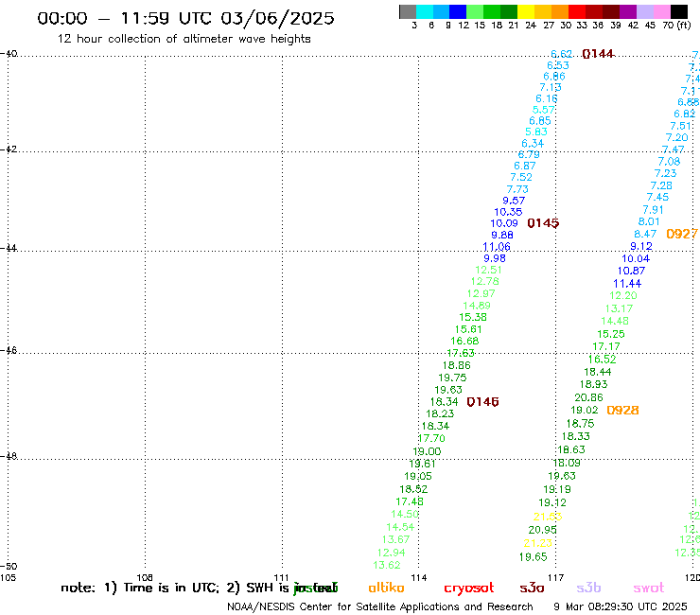
Task: Click the latitude axis label -46
Action: [x=9, y=350]
